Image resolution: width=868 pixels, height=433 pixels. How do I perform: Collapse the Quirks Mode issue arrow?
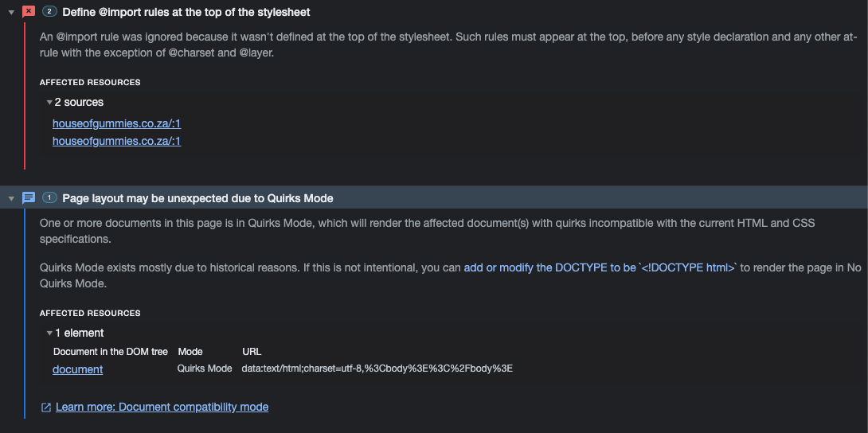pos(11,198)
